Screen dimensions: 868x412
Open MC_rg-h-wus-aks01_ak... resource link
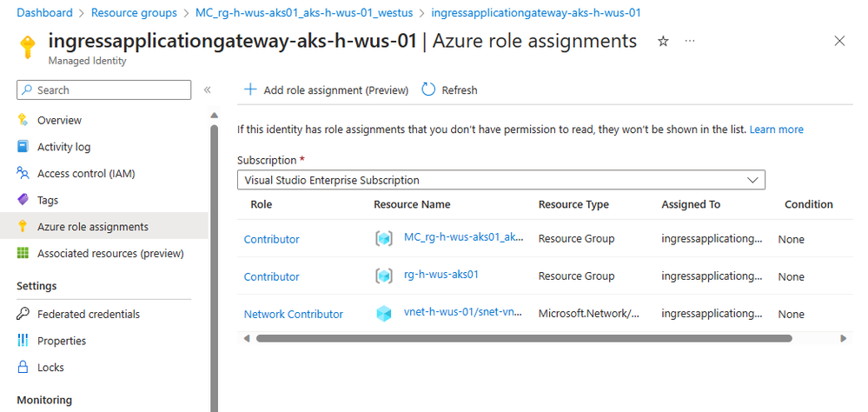[x=463, y=237]
